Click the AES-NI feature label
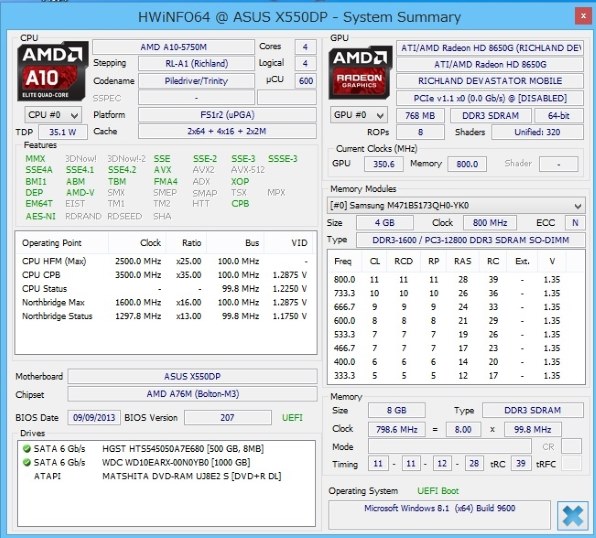Screen dimensions: 596x538 [40, 216]
